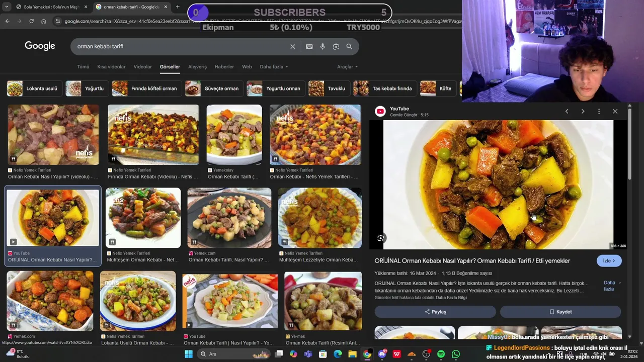Switch to the Videolar tab
This screenshot has width=644, height=362.
(x=143, y=67)
